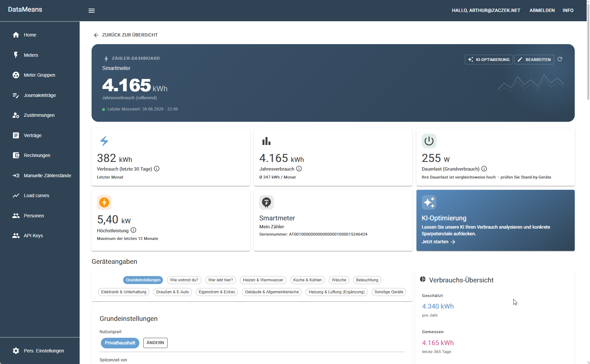
Task: Open Manuelle Zählerstände in the sidebar
Action: click(x=40, y=176)
